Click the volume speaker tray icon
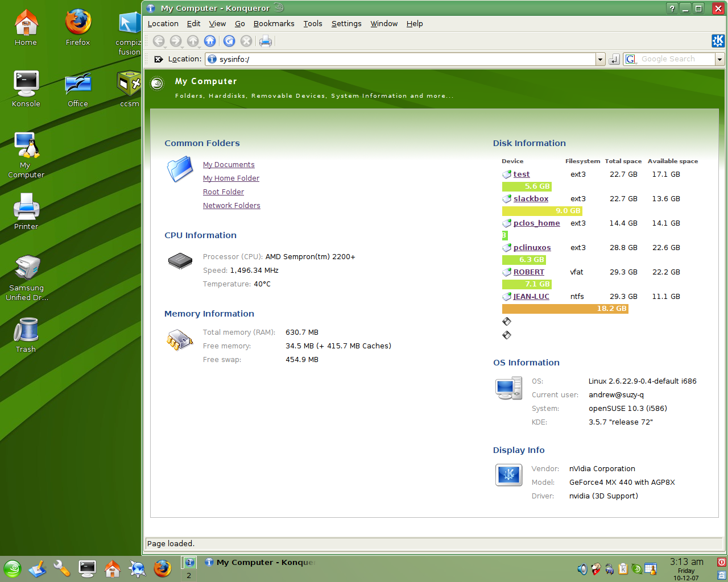Screen dimensions: 728x582 click(x=582, y=569)
